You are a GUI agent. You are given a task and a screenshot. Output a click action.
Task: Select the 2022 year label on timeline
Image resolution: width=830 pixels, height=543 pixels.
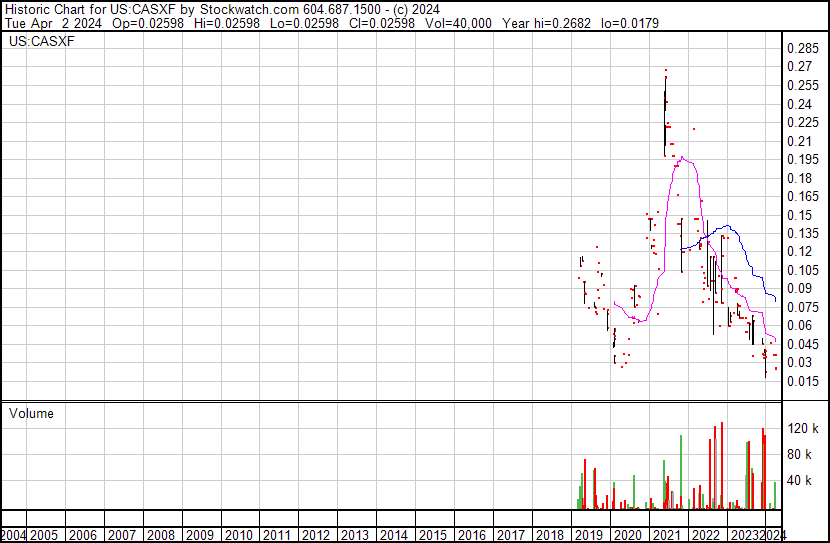click(x=706, y=535)
